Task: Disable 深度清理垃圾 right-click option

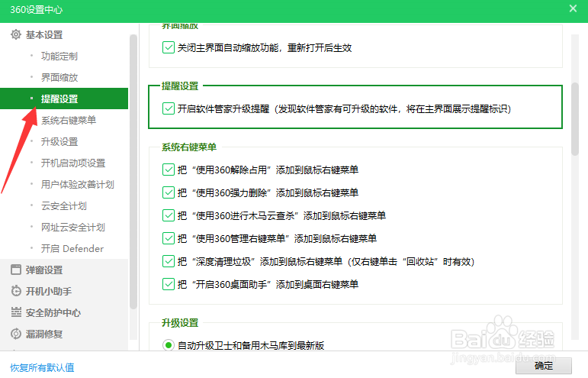Action: (x=169, y=261)
